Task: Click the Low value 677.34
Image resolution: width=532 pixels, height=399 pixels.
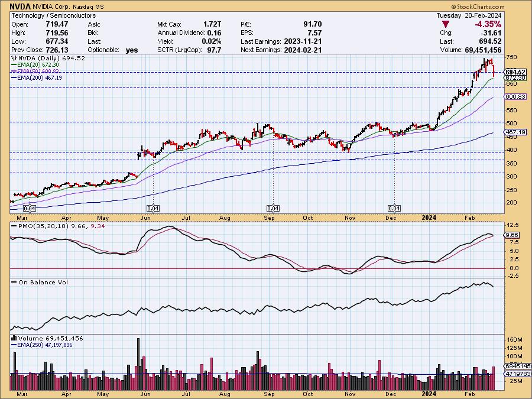Action: [x=57, y=41]
